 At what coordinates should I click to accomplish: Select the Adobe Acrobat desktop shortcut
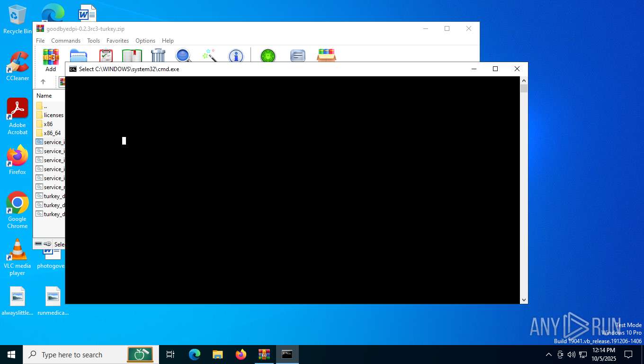(x=18, y=117)
